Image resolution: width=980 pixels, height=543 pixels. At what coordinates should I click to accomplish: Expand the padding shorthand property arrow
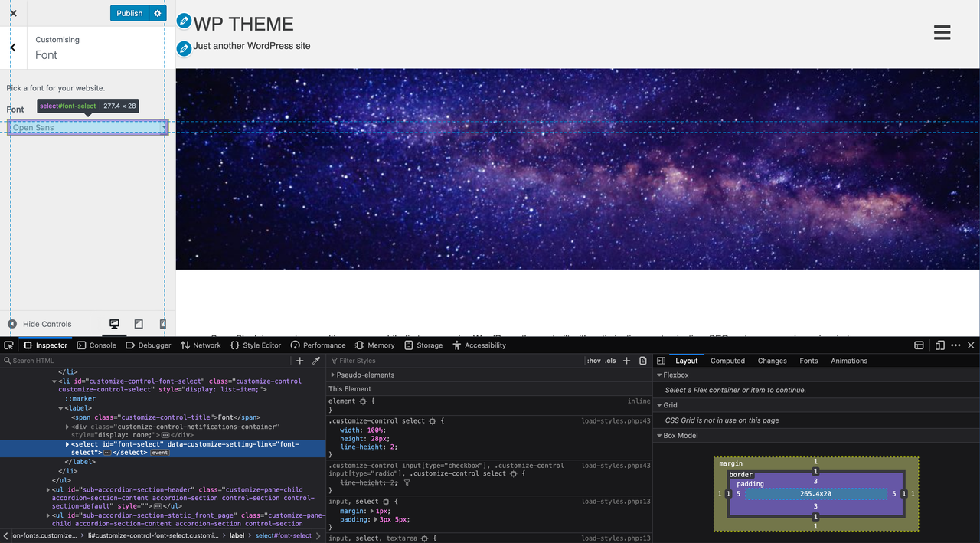[376, 519]
